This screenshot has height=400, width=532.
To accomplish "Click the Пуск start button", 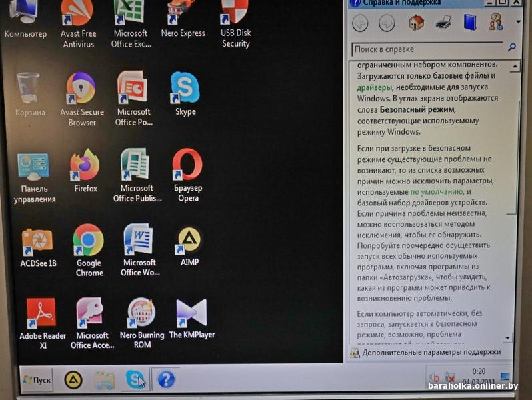I will click(37, 379).
